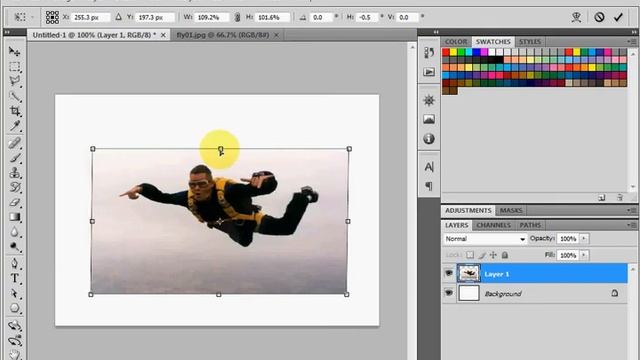
Task: Switch to the fly01.jpg document tab
Action: click(222, 35)
